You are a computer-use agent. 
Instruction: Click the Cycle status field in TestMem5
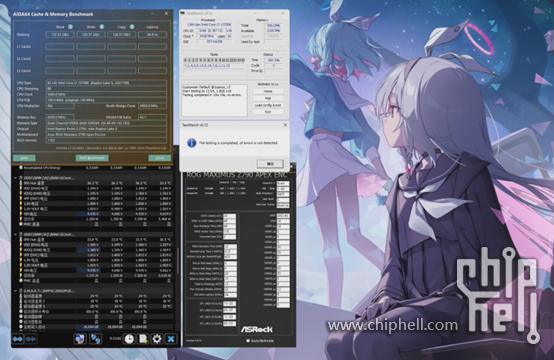click(274, 65)
